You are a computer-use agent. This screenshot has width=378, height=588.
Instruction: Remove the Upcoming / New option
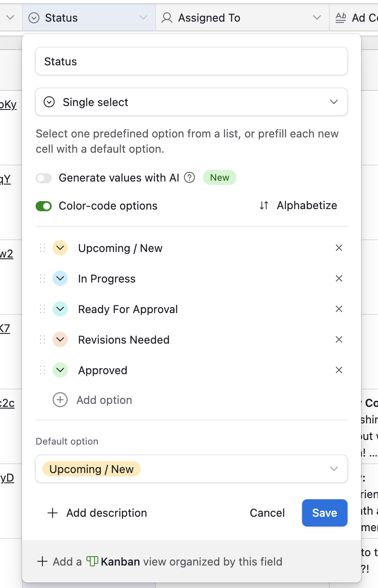click(339, 248)
